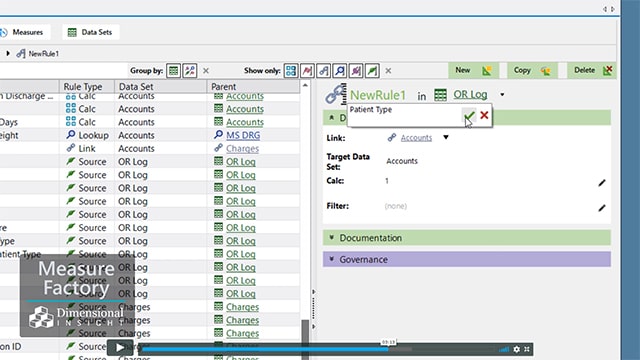Screen dimensions: 640x360
Task: Click the Delete rule button
Action: coord(592,71)
